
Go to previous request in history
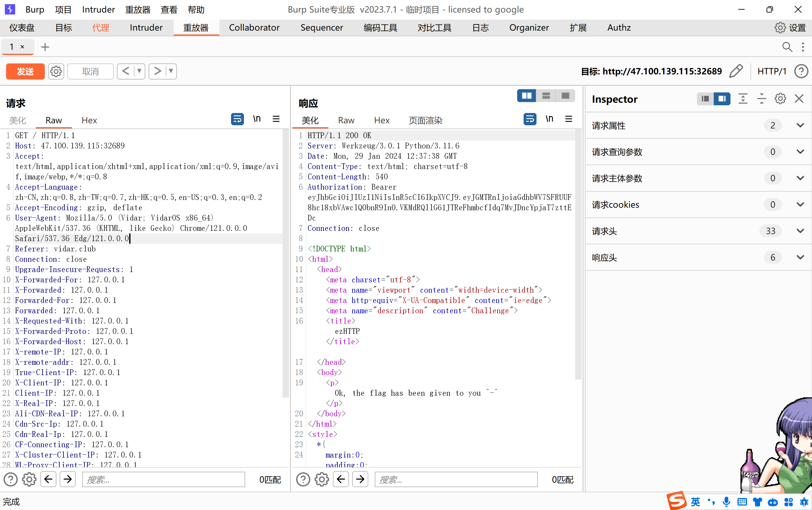pyautogui.click(x=126, y=71)
